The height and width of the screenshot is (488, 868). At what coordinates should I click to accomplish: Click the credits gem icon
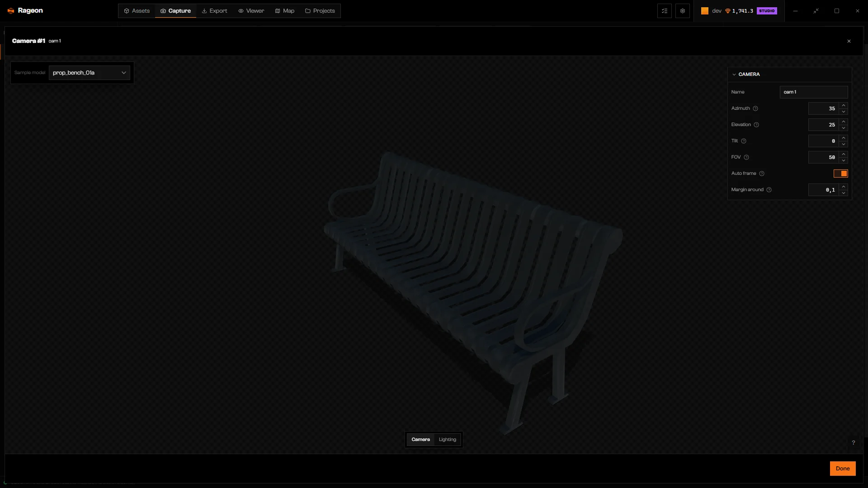(x=727, y=11)
